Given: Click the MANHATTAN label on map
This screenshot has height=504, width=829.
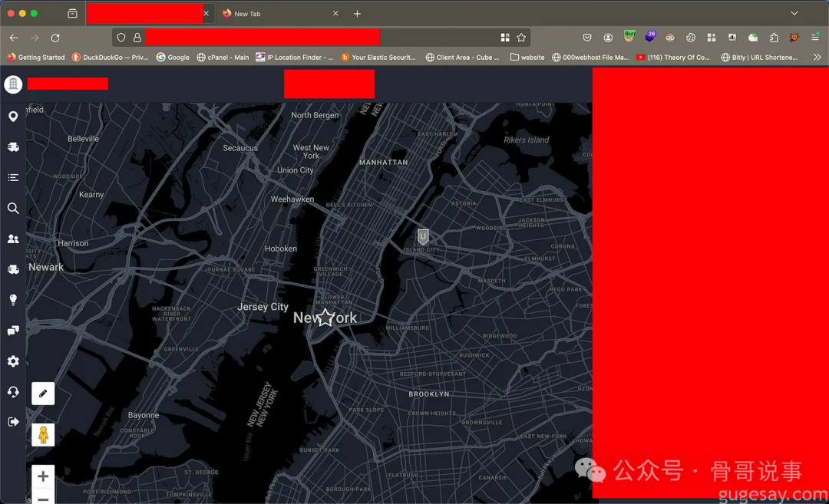Looking at the screenshot, I should [x=383, y=162].
